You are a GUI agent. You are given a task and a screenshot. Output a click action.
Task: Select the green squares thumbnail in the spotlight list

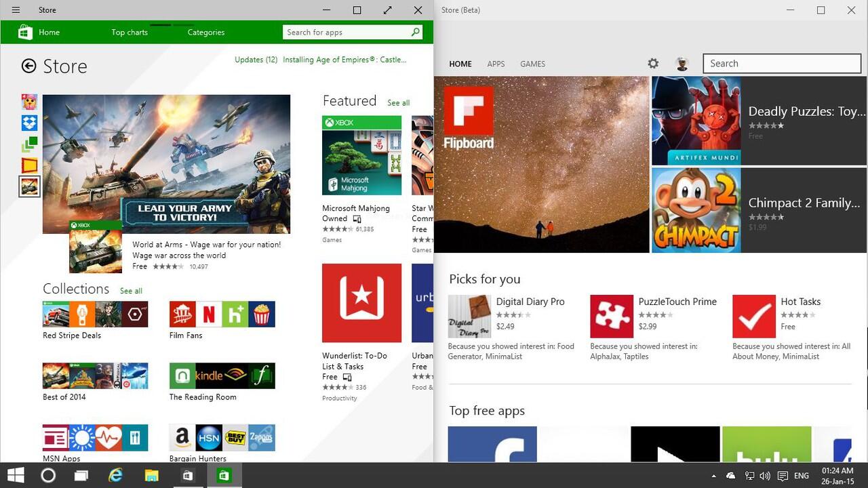pyautogui.click(x=29, y=144)
